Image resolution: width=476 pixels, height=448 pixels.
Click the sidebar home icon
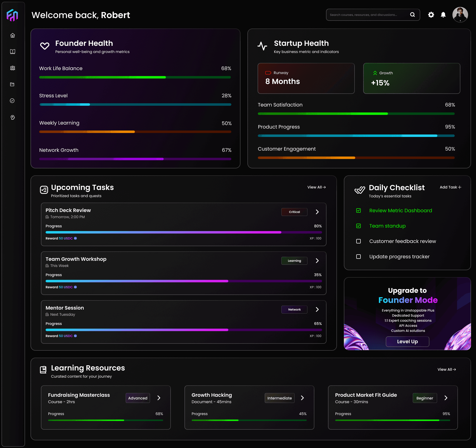coord(13,35)
